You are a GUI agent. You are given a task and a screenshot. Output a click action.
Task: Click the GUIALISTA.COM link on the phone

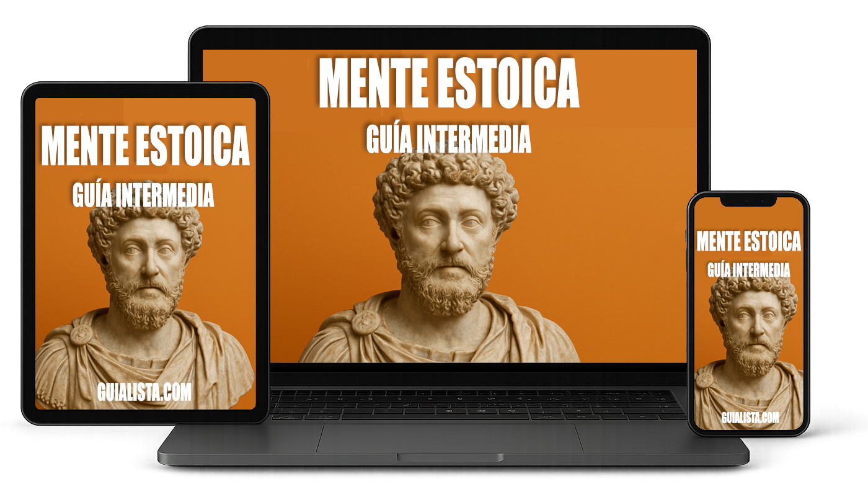750,418
